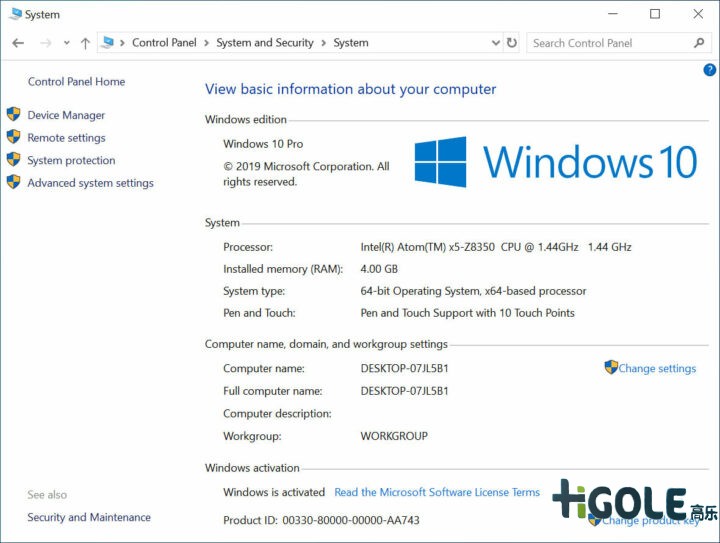
Task: Open System protection link
Action: tap(71, 160)
